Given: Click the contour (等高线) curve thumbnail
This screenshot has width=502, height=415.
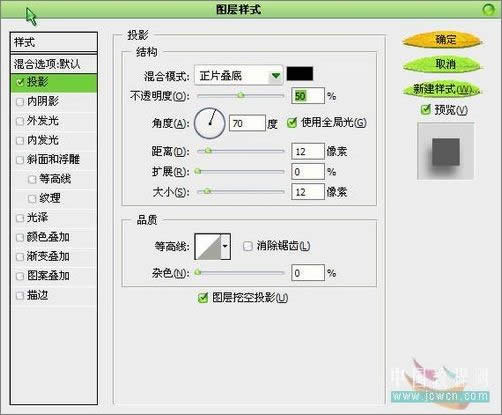Looking at the screenshot, I should click(208, 247).
